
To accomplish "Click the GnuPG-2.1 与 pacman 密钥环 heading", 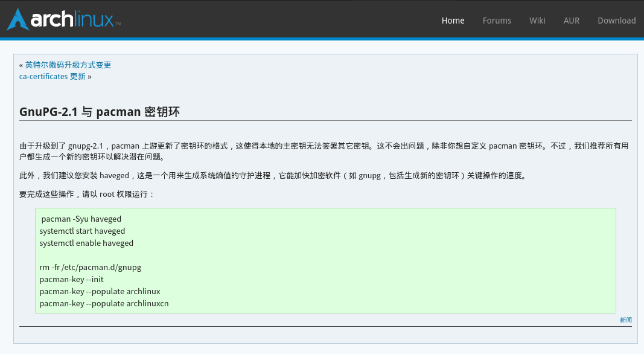I will coord(100,112).
